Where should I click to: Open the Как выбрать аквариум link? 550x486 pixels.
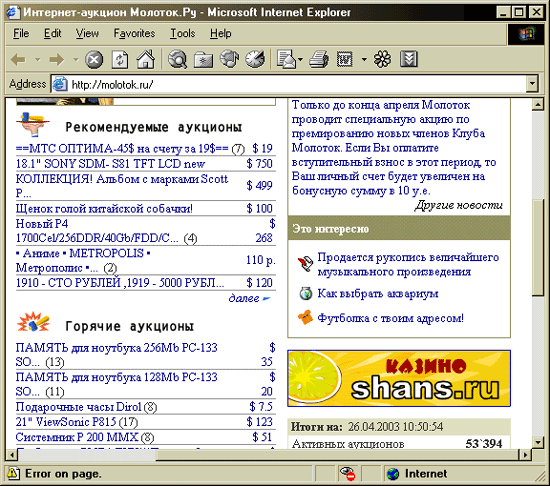(378, 293)
